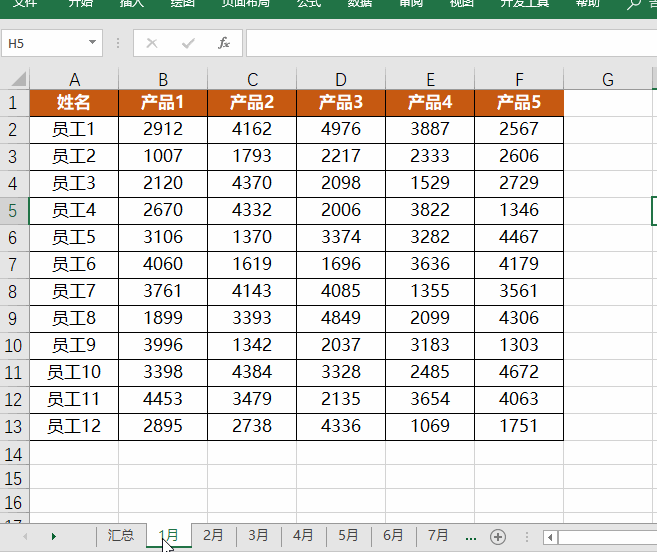The height and width of the screenshot is (552, 657).
Task: Click the 产品3 header cell
Action: pos(341,103)
